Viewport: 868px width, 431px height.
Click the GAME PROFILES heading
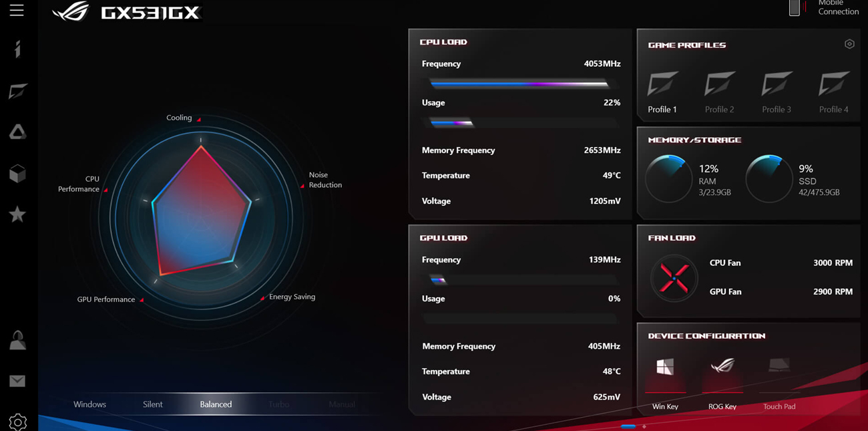687,45
